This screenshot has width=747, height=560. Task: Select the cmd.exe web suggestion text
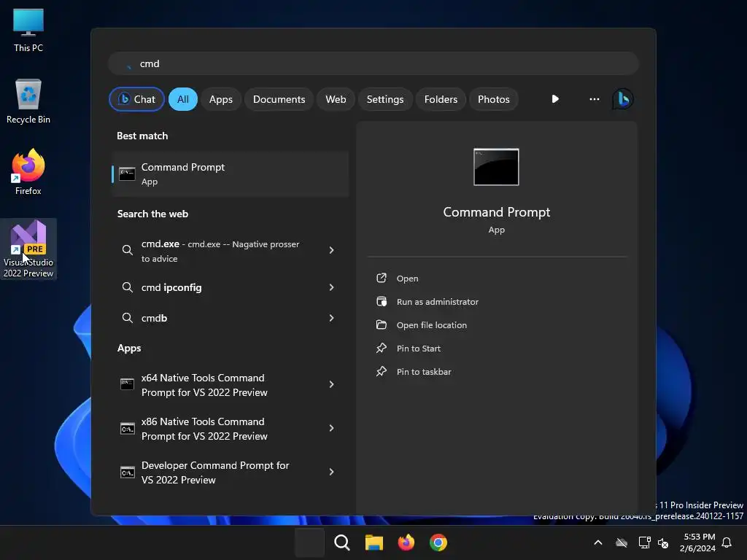(x=220, y=251)
